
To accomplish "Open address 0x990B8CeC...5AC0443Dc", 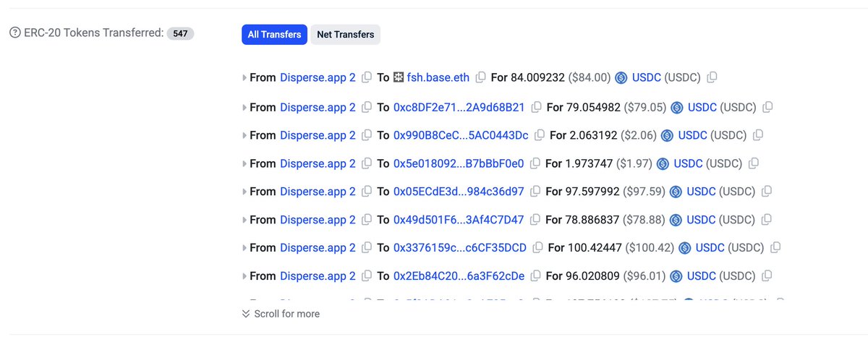I will (x=461, y=135).
